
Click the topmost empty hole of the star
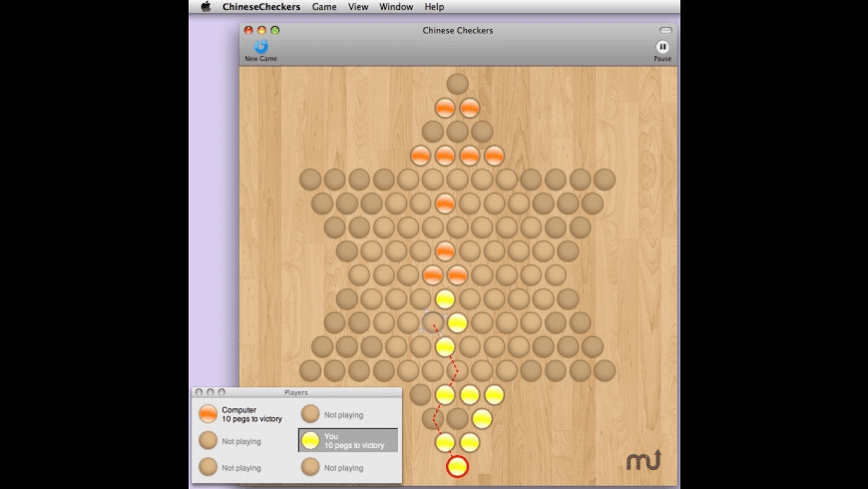[457, 84]
